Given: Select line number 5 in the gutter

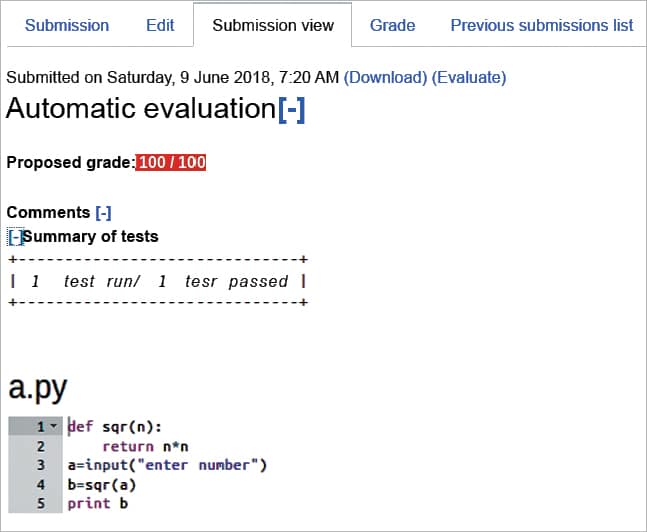Looking at the screenshot, I should [41, 503].
